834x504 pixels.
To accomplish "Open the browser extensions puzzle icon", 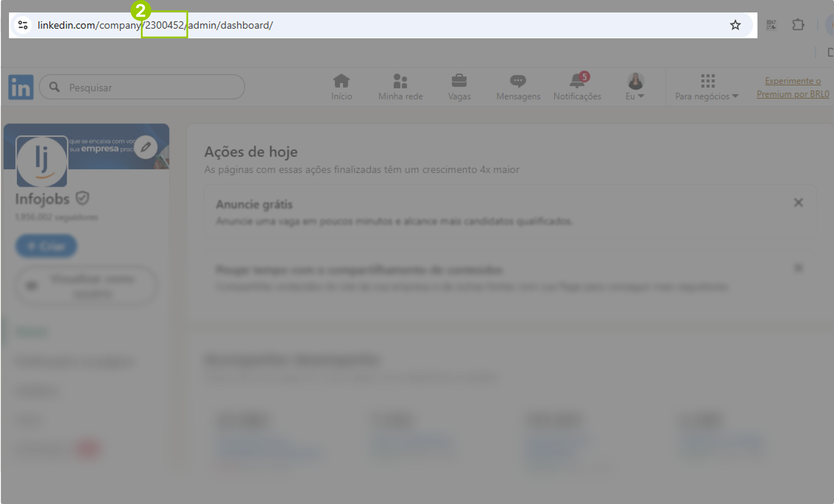I will [798, 25].
